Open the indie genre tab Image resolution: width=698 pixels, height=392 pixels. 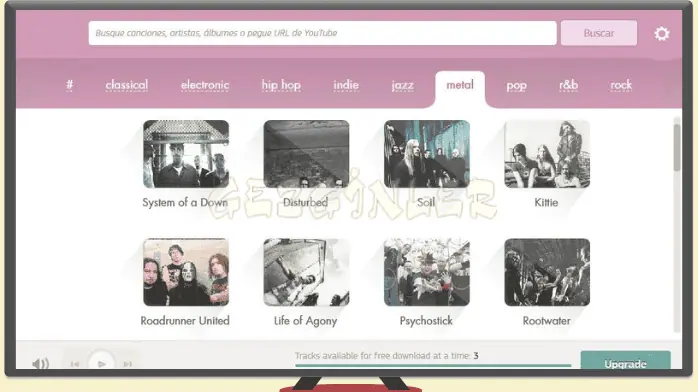click(346, 85)
